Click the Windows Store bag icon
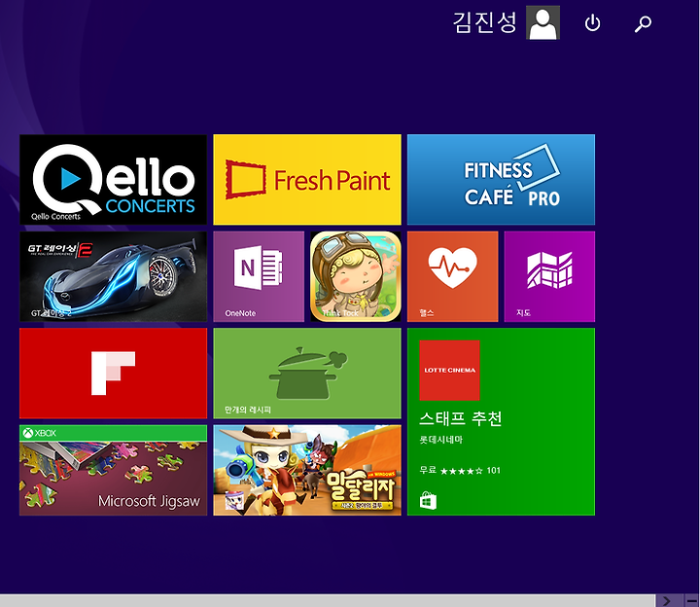The height and width of the screenshot is (607, 700). (x=428, y=501)
